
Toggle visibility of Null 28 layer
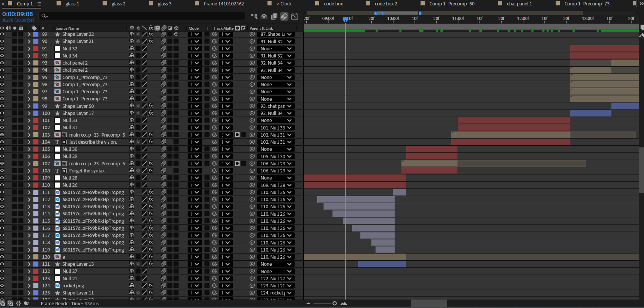pos(2,178)
